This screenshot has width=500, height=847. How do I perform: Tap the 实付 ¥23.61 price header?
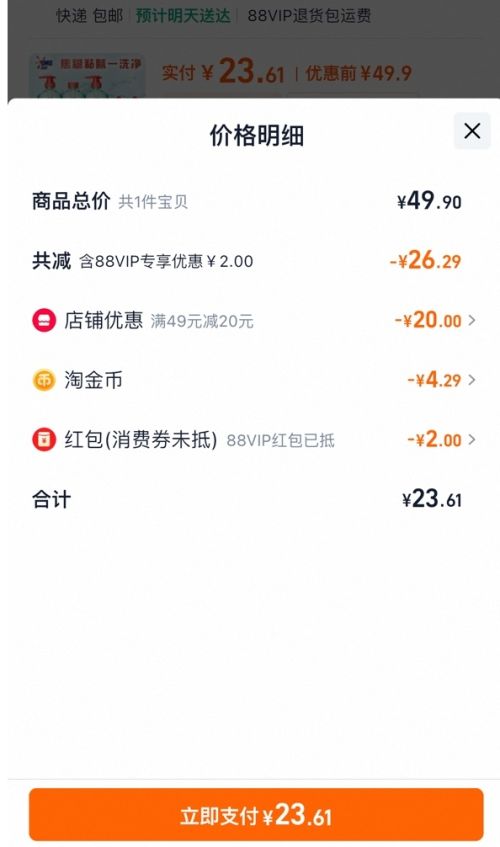click(x=222, y=72)
